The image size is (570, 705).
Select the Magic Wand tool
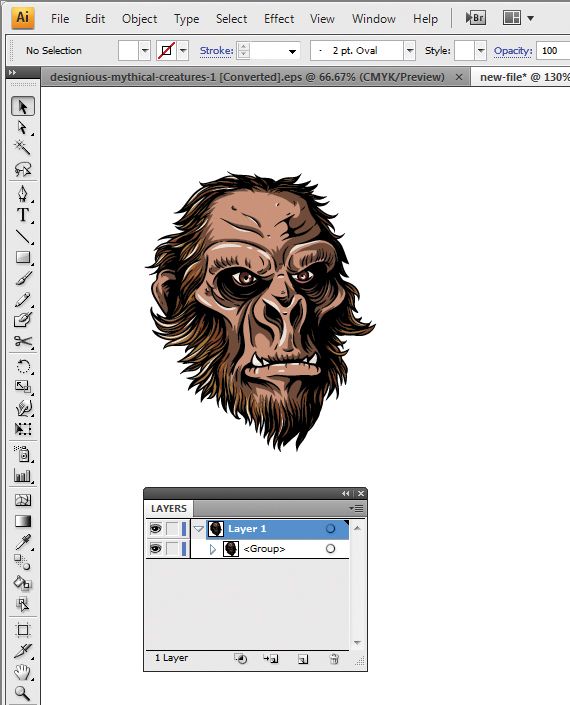tap(22, 147)
